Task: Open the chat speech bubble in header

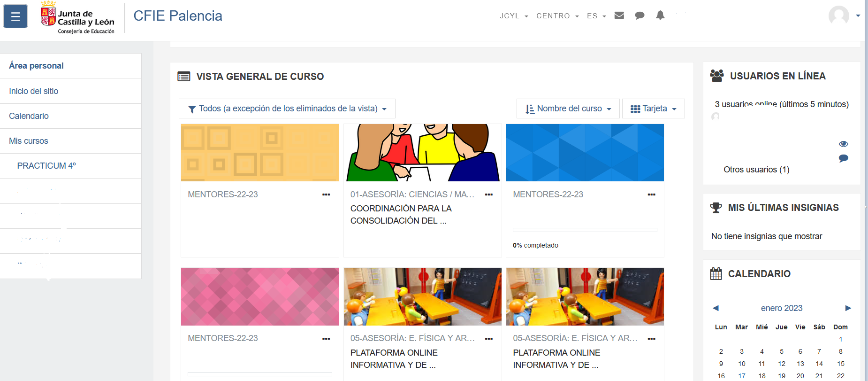Action: click(640, 16)
